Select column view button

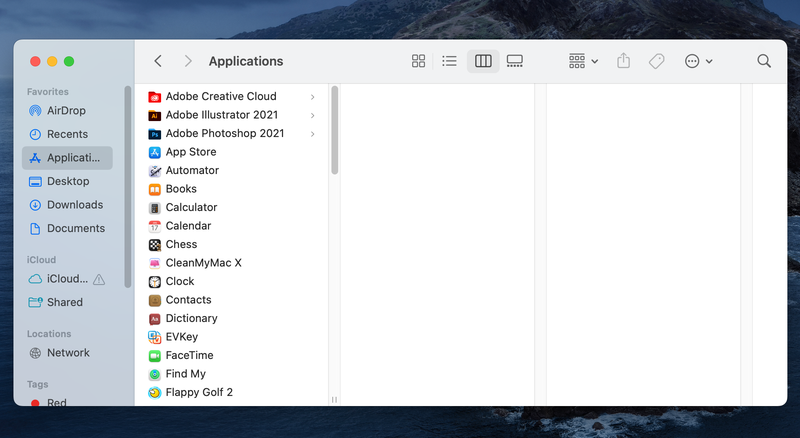point(483,61)
